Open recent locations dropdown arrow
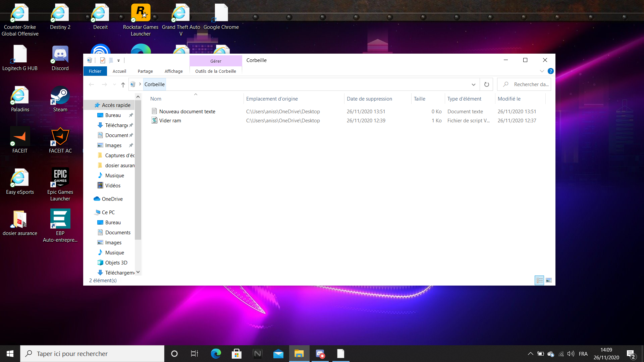 [114, 84]
